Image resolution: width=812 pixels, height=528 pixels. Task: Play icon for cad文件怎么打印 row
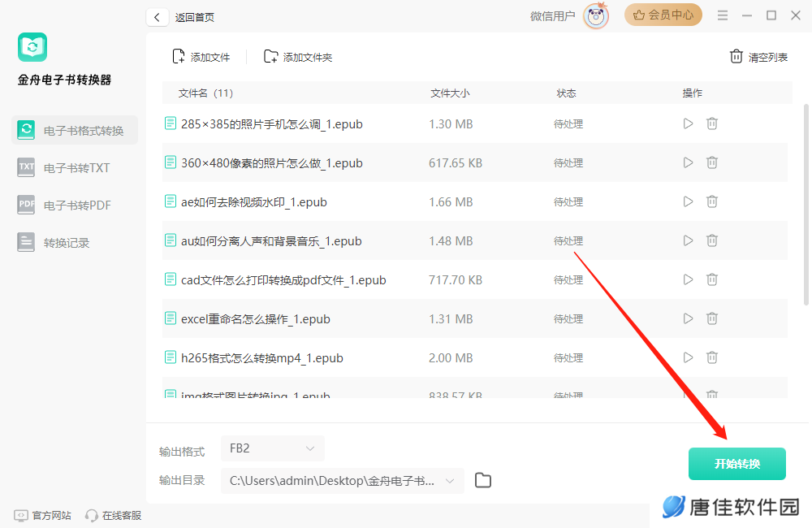pos(688,279)
